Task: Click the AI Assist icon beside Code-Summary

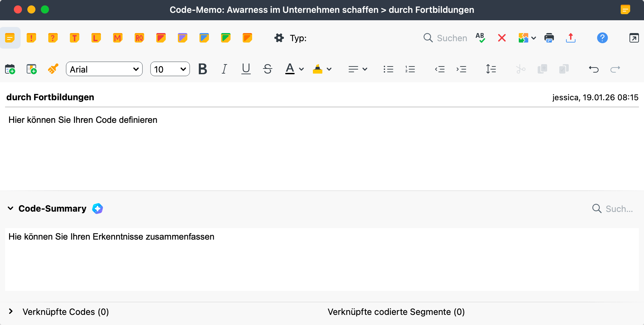Action: tap(97, 208)
